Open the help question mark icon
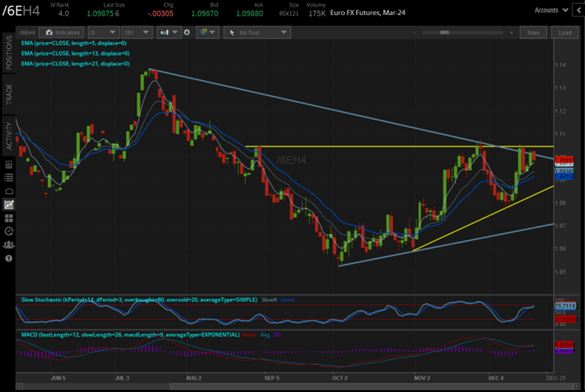This screenshot has height=392, width=585. (8, 258)
